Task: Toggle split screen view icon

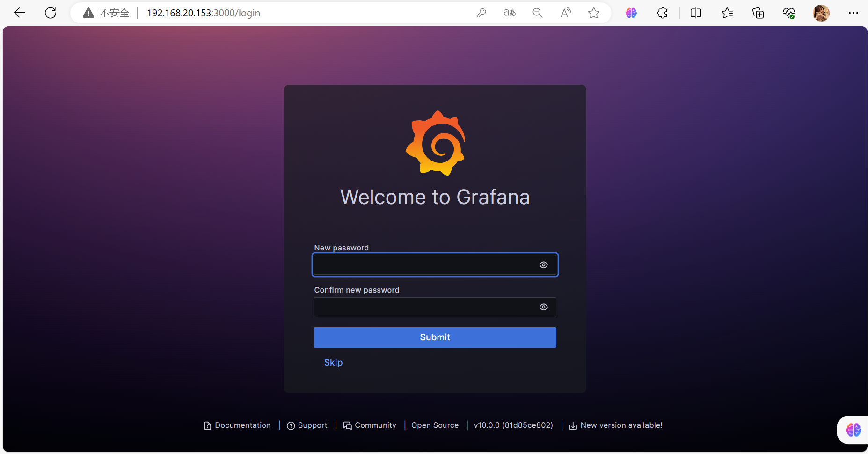Action: pos(696,13)
